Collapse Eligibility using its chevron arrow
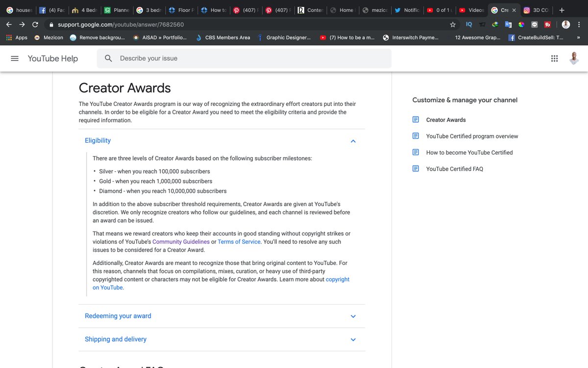 tap(353, 141)
